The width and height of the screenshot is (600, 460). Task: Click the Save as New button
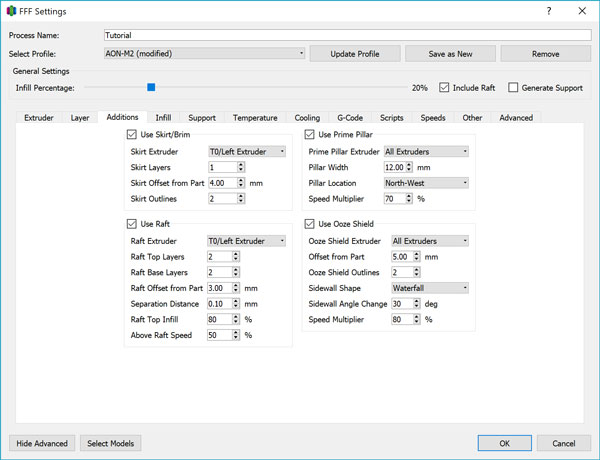point(450,54)
